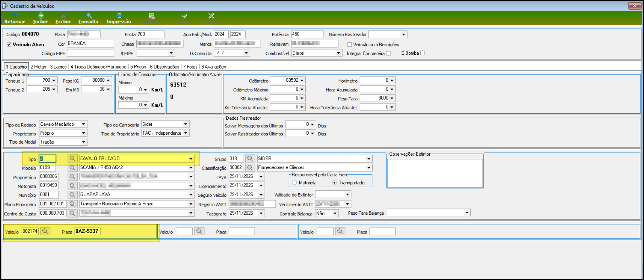Enable Veículo com Restrições checkbox
This screenshot has height=280, width=644.
(x=349, y=44)
